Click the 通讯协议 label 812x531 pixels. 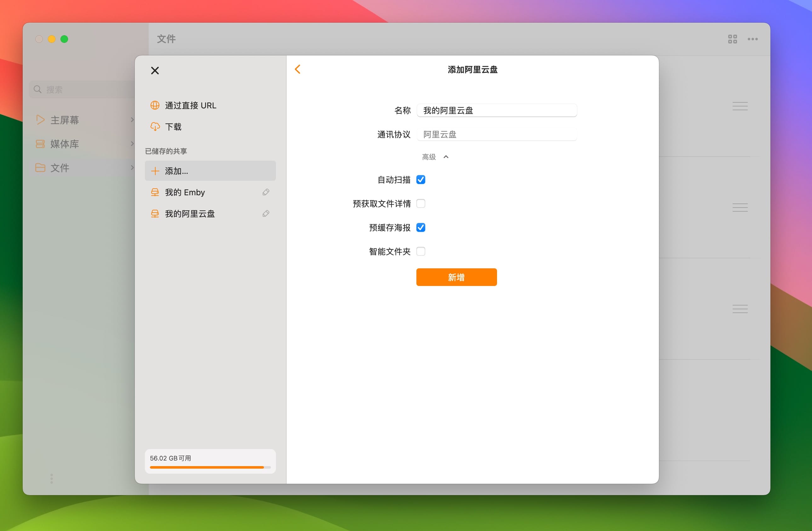[x=394, y=134]
